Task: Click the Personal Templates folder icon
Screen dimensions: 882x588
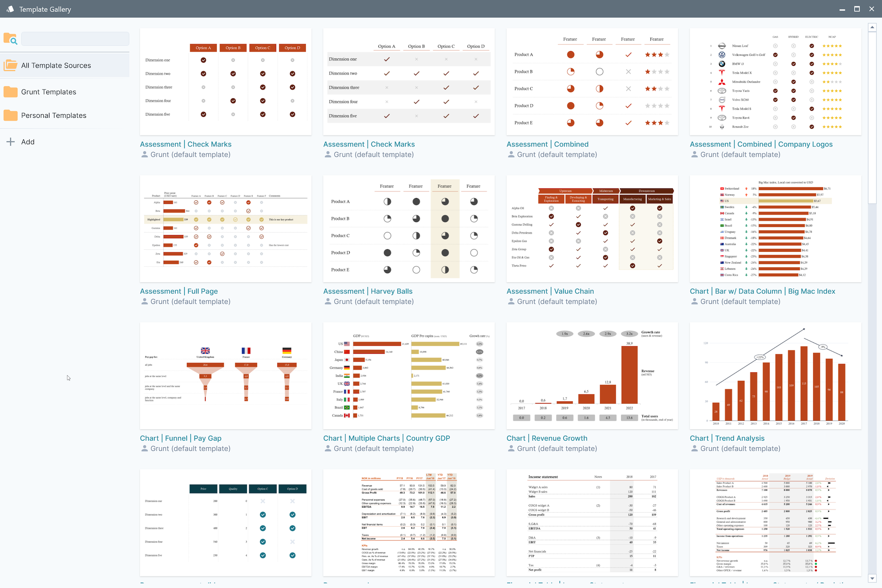Action: (11, 116)
